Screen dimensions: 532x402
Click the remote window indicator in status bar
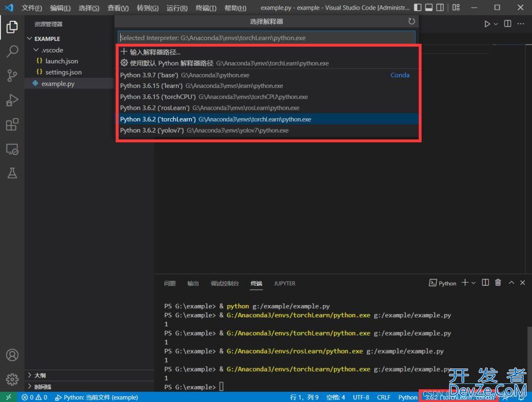tap(9, 397)
